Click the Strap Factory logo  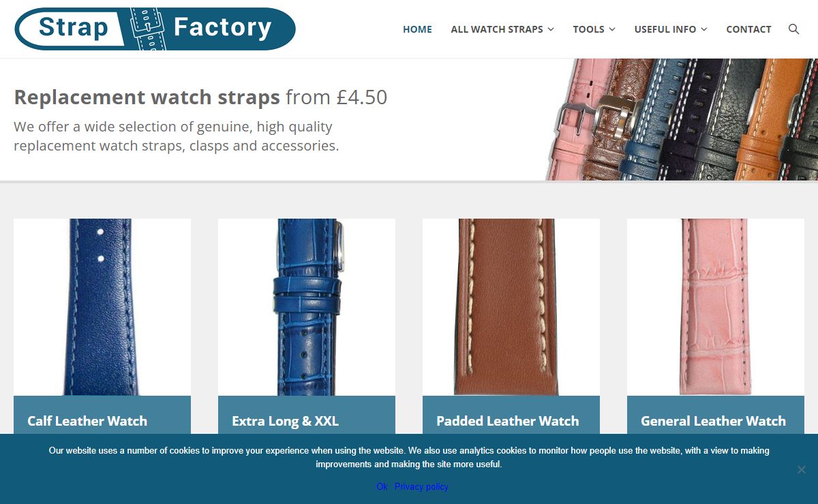[155, 29]
